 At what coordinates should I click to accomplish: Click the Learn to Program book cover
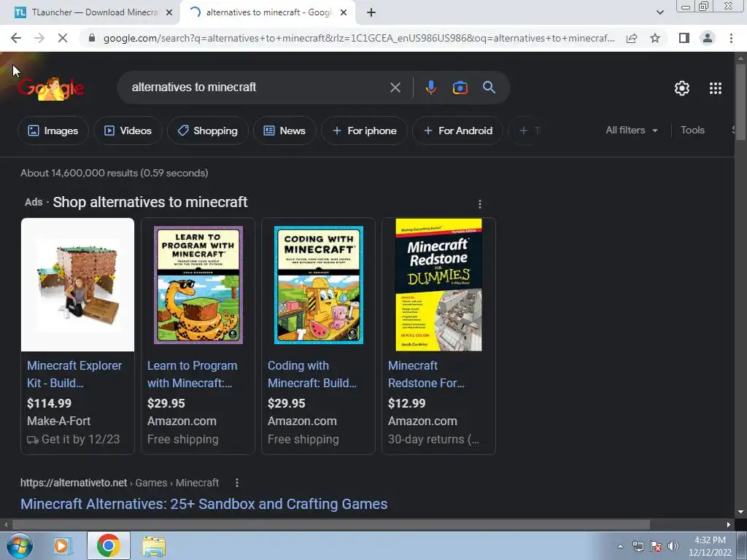[x=198, y=285]
